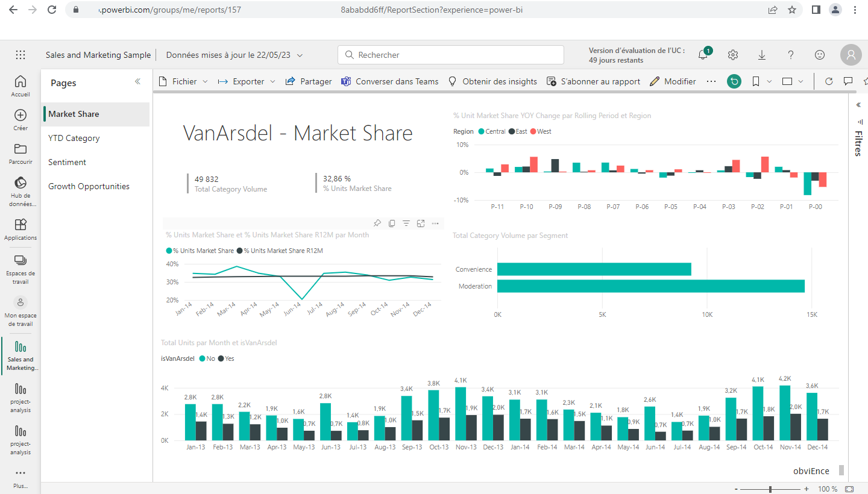This screenshot has width=868, height=494.
Task: Open focus mode on line chart
Action: coord(421,224)
